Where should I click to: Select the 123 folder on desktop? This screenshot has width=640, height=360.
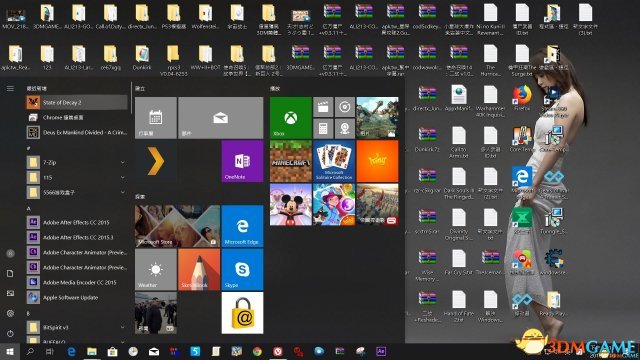pyautogui.click(x=47, y=58)
